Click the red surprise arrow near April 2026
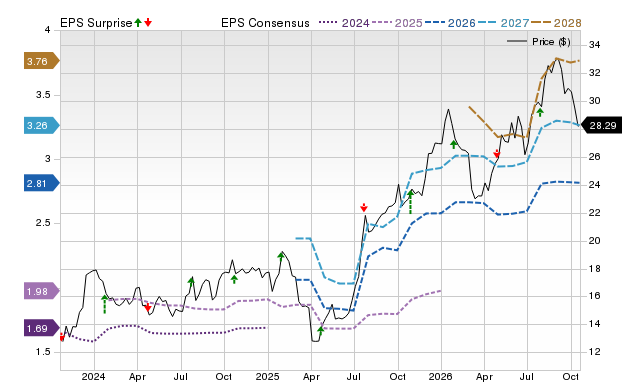This screenshot has width=640, height=382. (496, 154)
